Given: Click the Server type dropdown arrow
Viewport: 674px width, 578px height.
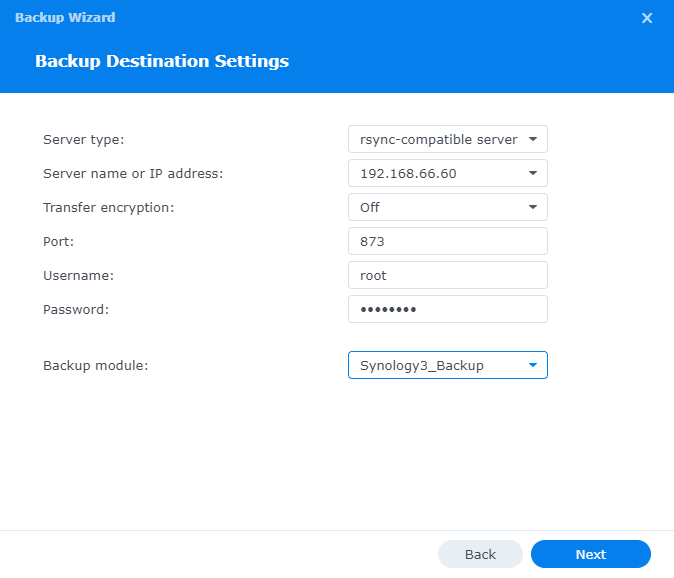Looking at the screenshot, I should (532, 140).
